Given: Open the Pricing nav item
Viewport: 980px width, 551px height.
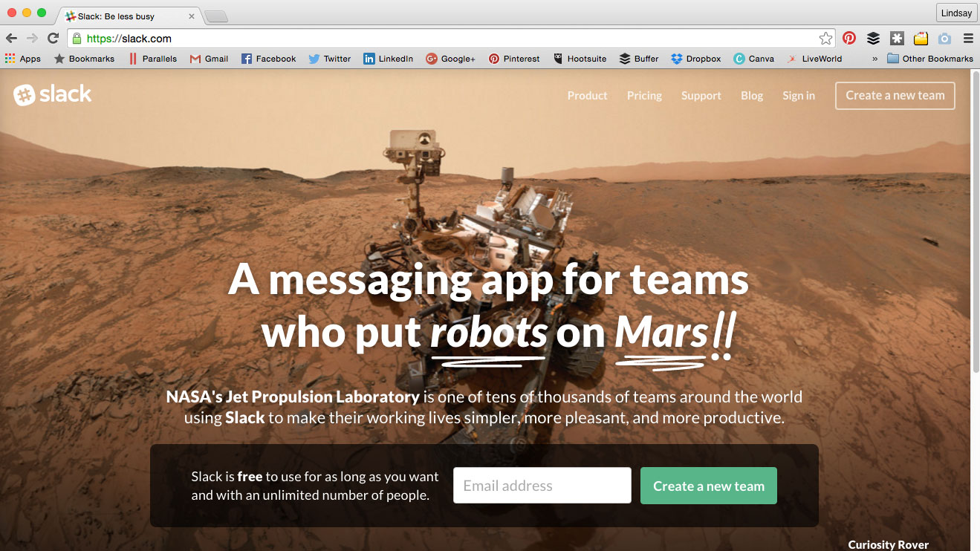Looking at the screenshot, I should 644,96.
